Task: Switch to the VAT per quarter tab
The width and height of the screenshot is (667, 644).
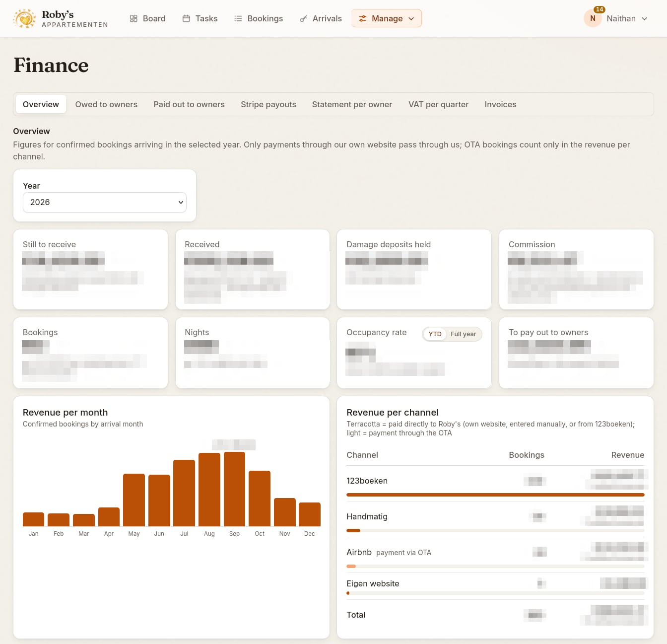Action: pyautogui.click(x=438, y=104)
